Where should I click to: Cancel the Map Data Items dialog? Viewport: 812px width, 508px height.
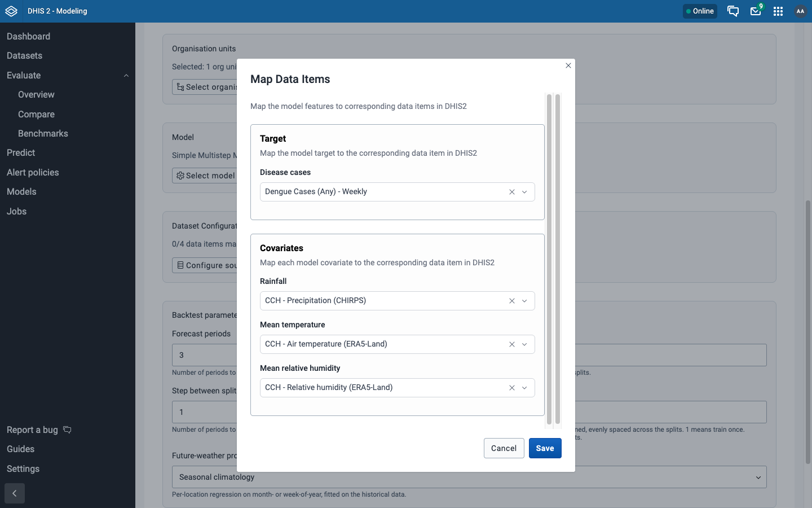504,448
